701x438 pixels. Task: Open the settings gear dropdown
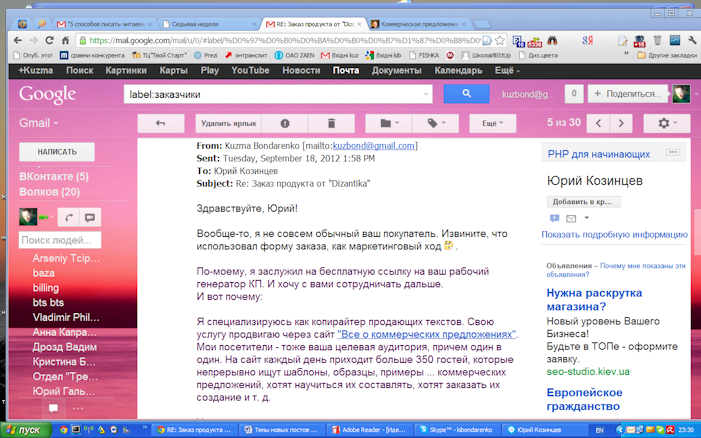click(x=667, y=123)
